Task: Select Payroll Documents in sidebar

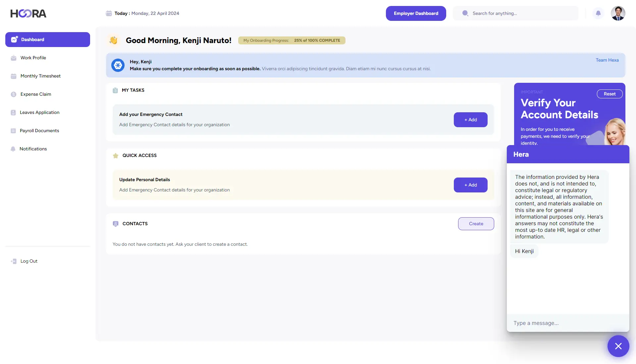Action: click(x=39, y=130)
